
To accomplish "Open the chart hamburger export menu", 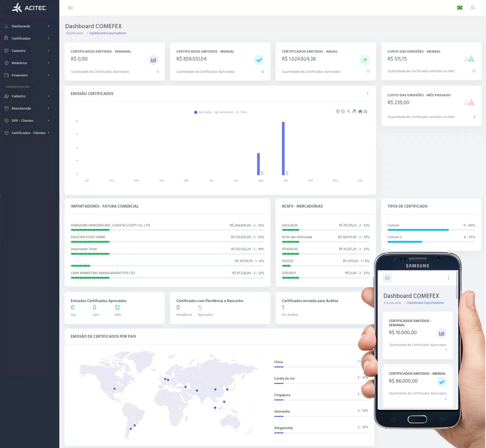I will [x=365, y=111].
